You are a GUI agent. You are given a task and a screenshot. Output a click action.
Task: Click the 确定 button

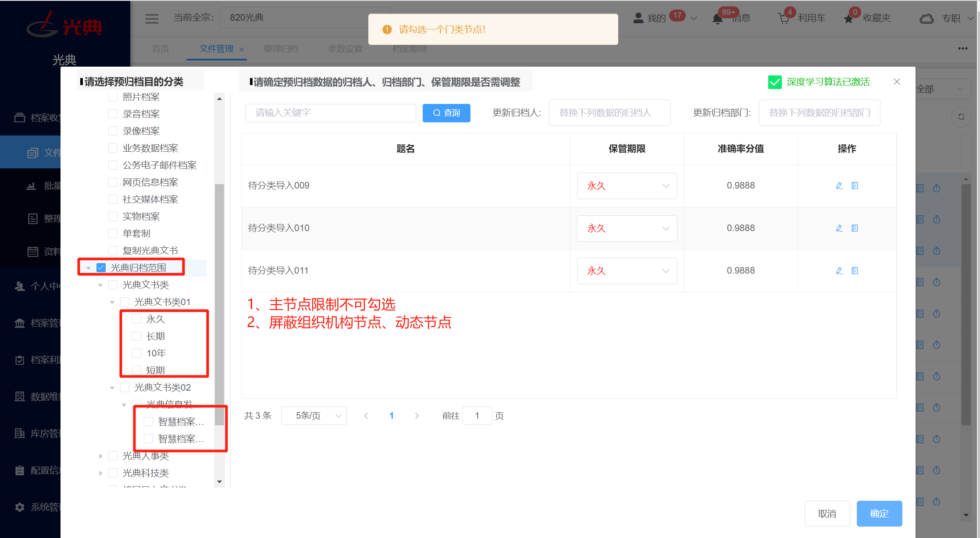click(879, 513)
